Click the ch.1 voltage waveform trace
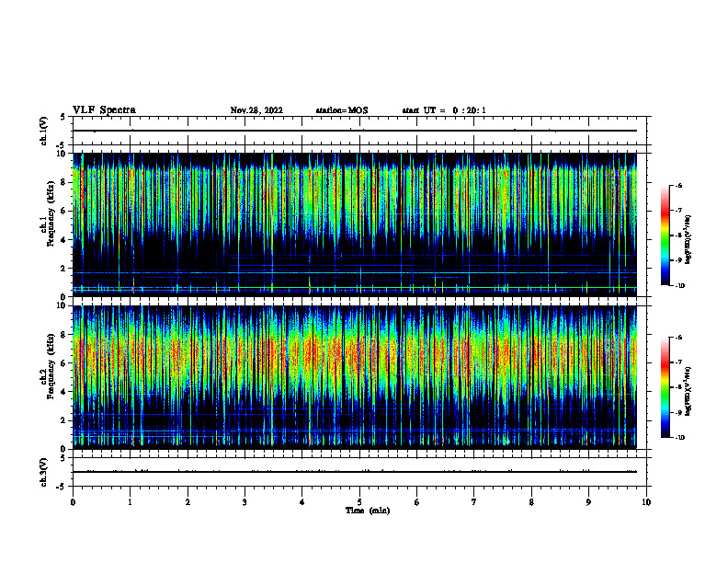 pos(355,131)
